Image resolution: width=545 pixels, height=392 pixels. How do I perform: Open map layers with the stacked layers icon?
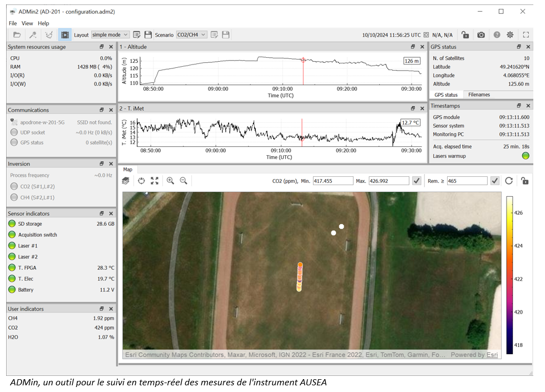pos(126,181)
